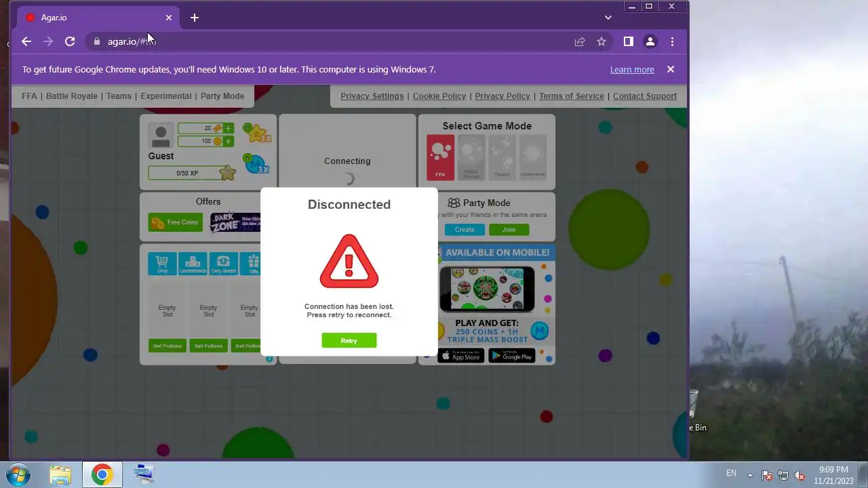
Task: Click the muted volume tray icon
Action: pyautogui.click(x=800, y=475)
